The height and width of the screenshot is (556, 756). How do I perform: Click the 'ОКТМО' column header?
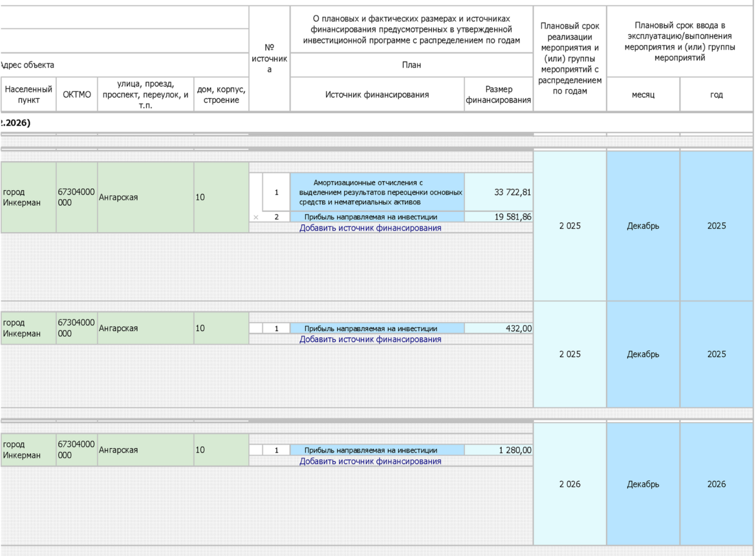pyautogui.click(x=77, y=94)
